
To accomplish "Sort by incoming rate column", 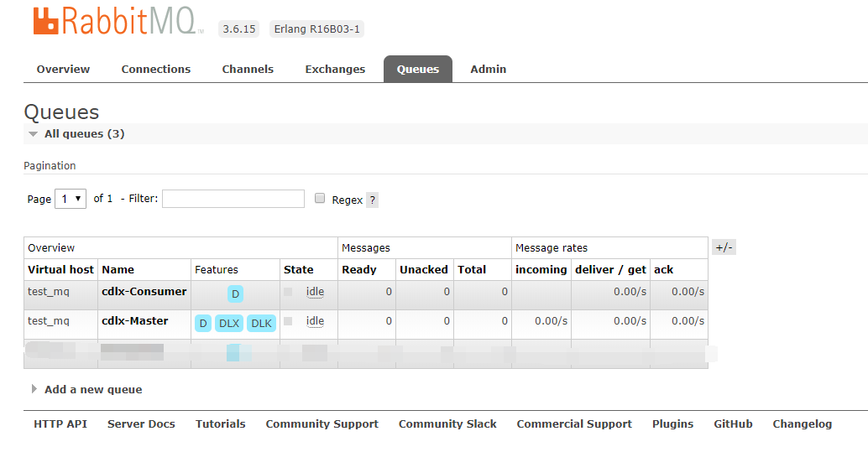I will [541, 269].
